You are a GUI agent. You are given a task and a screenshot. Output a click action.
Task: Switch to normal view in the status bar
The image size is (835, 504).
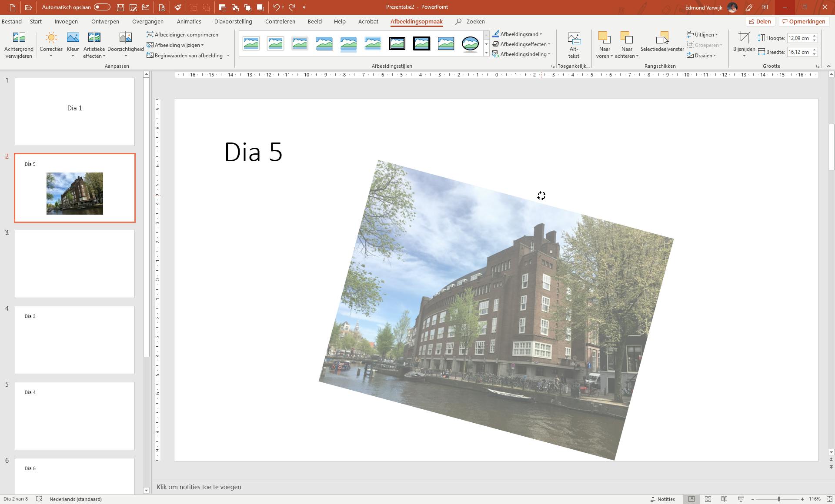pos(691,499)
